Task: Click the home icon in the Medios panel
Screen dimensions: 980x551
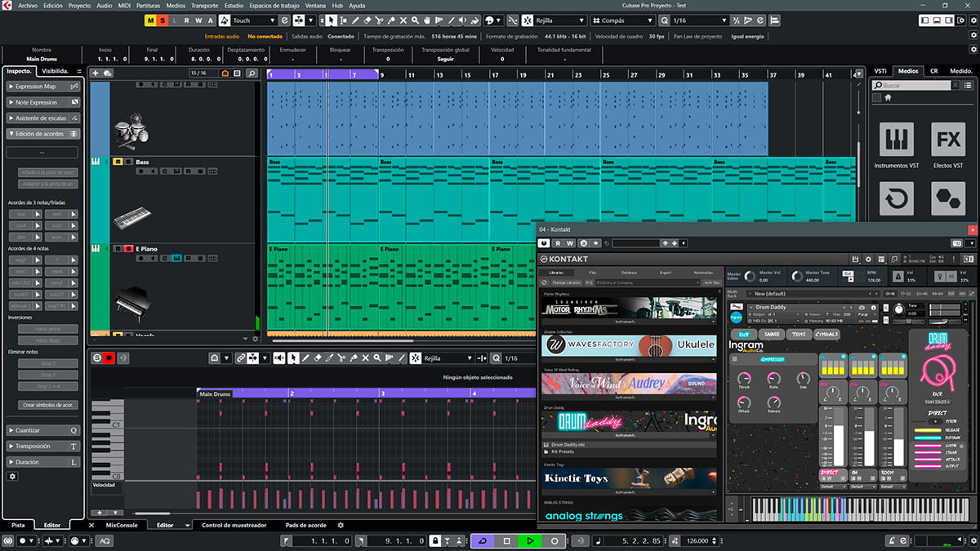Action: (x=888, y=98)
